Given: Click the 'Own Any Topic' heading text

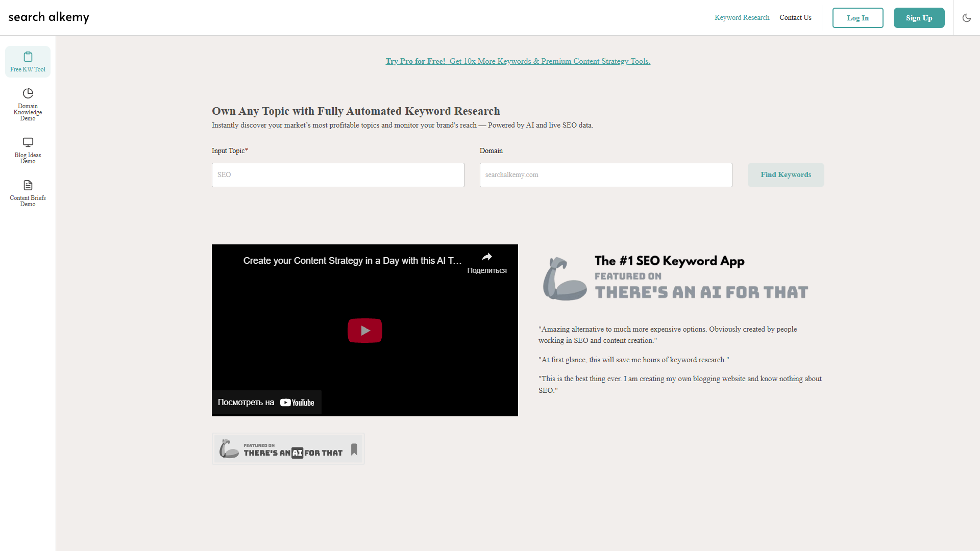Looking at the screenshot, I should pos(356,111).
